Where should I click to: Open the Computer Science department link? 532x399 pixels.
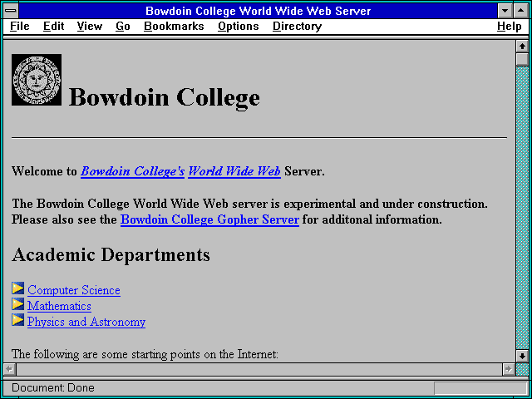point(74,290)
